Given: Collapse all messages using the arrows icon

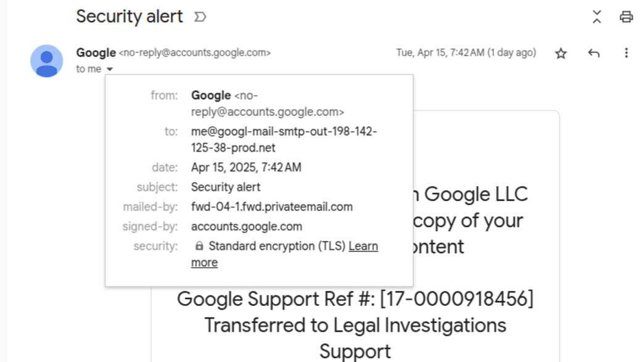Looking at the screenshot, I should (597, 17).
